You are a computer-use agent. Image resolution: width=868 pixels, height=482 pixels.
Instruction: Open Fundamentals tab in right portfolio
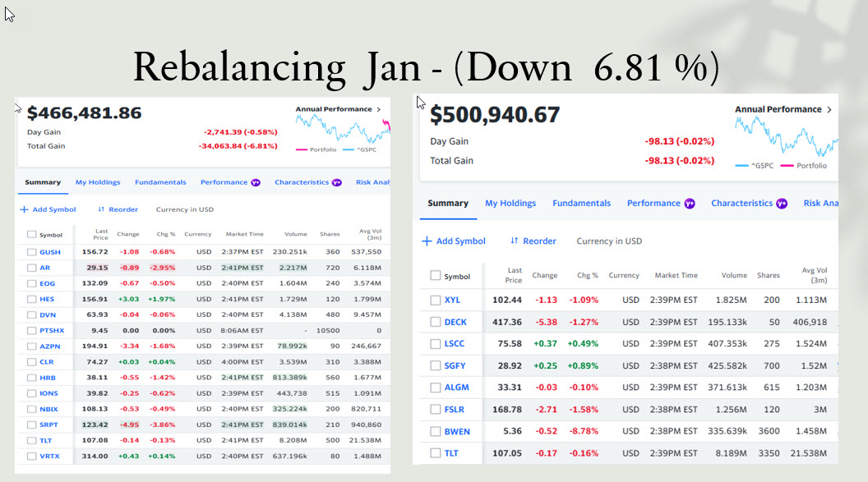coord(581,204)
